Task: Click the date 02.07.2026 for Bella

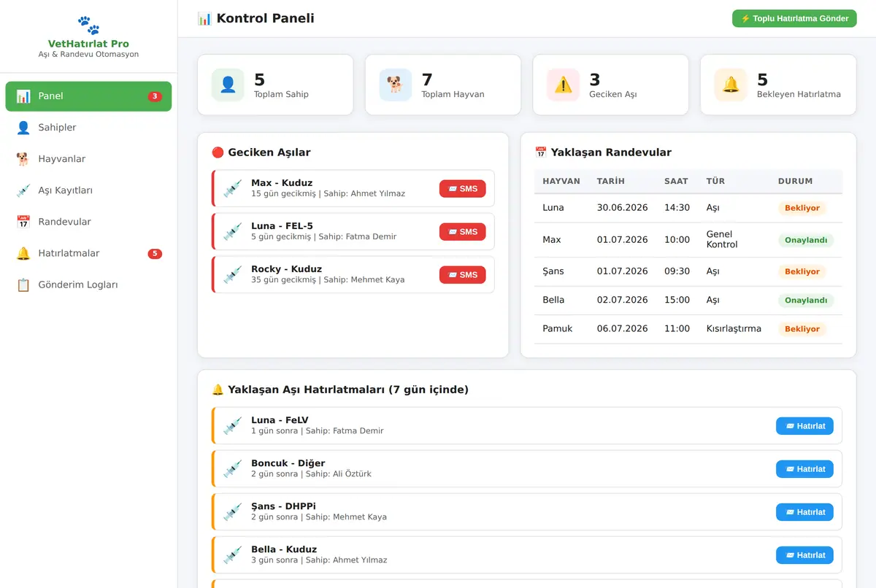Action: pos(623,300)
